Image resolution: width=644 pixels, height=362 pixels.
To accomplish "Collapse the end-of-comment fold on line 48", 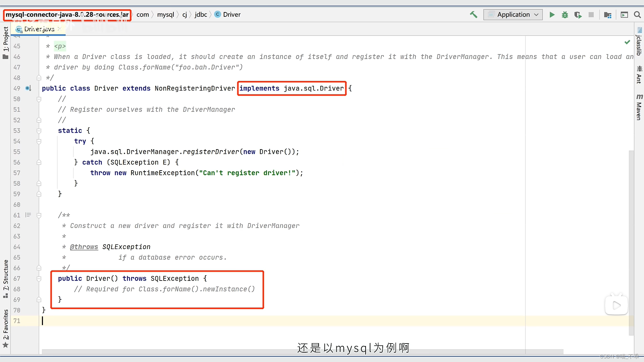I will click(x=39, y=78).
